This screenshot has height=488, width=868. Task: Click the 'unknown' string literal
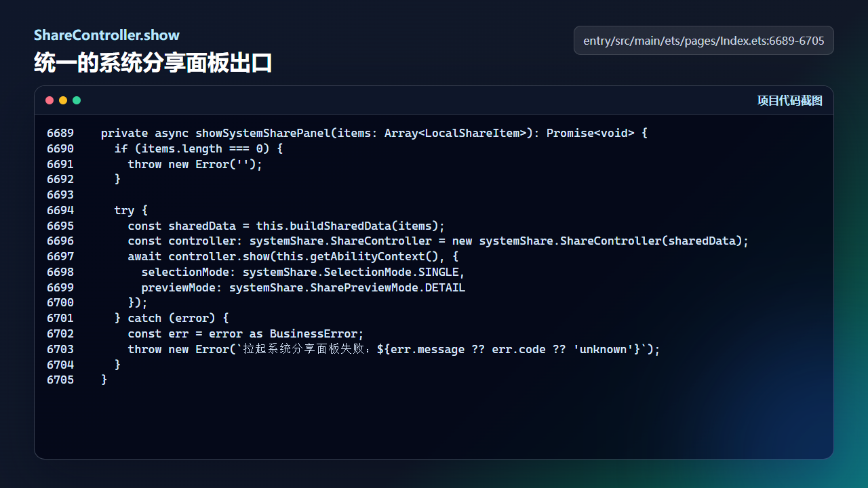coord(604,349)
